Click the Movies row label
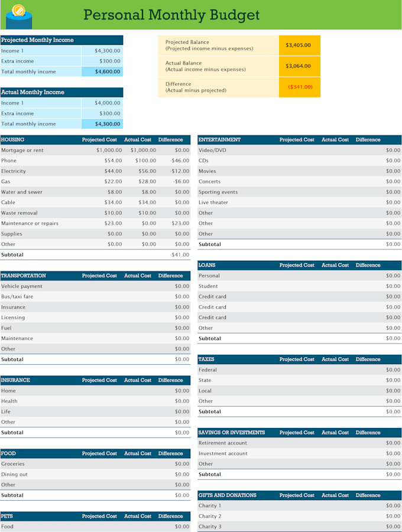This screenshot has width=402, height=532. [208, 171]
